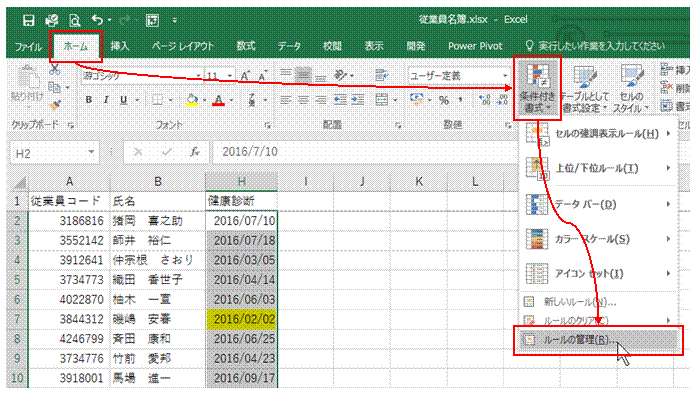
Task: Open ファイル tab
Action: (28, 46)
